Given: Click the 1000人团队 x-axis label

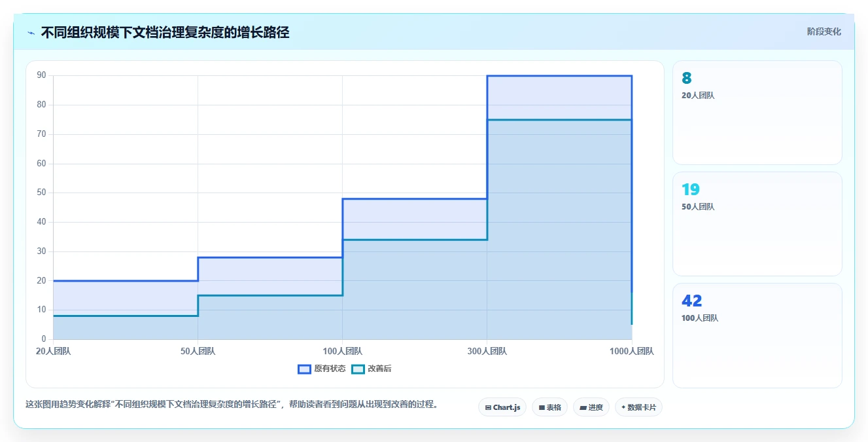Looking at the screenshot, I should tap(631, 351).
